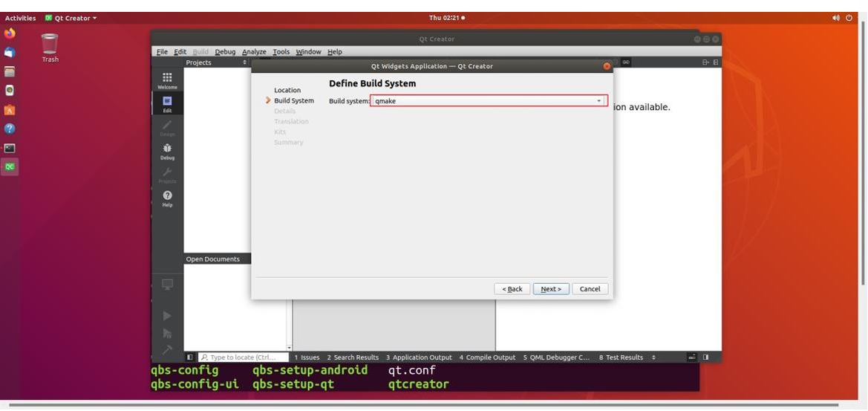Open the Qt Creator app menu in top bar
Screen dimensions: 868x411
[71, 19]
